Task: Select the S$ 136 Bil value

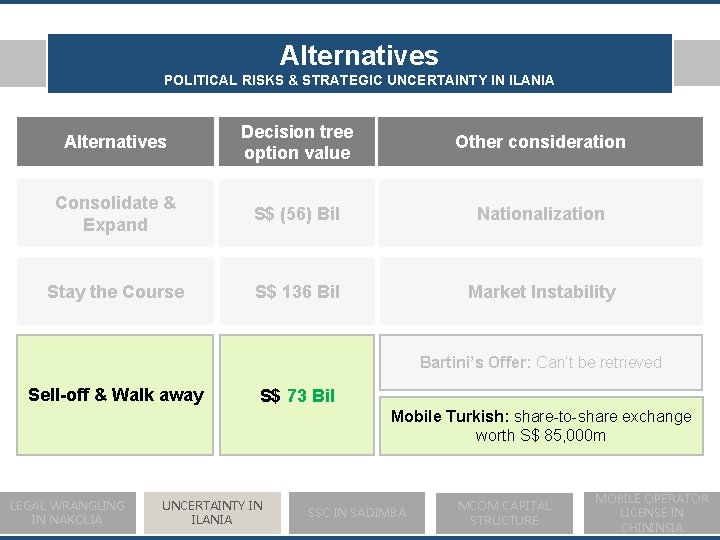Action: click(297, 292)
